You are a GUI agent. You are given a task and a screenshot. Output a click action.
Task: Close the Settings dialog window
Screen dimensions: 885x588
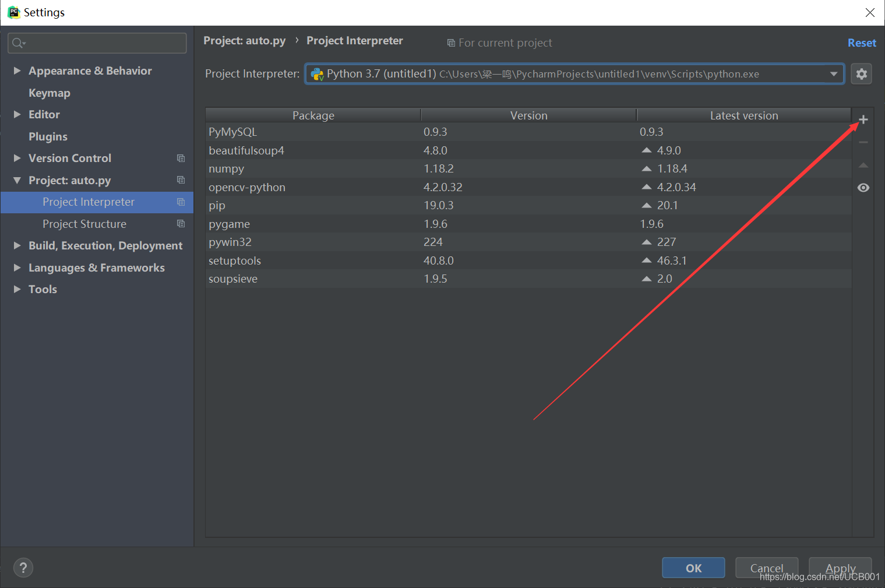870,12
